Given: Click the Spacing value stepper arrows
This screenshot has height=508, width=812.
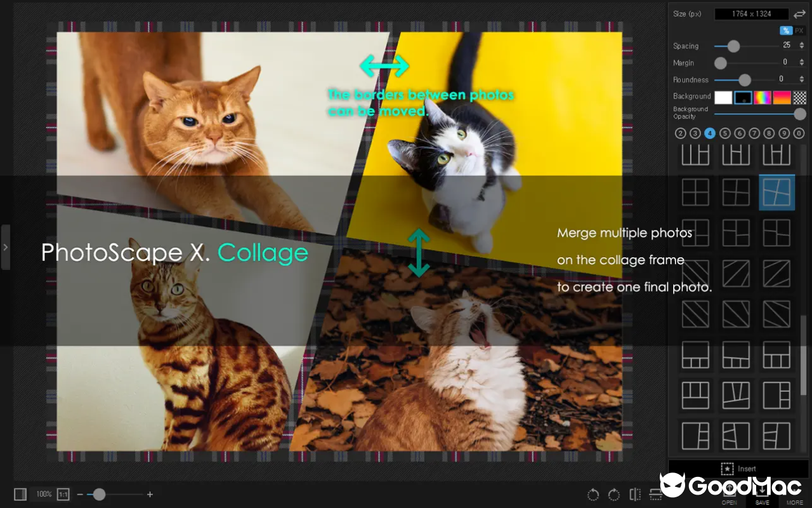Looking at the screenshot, I should [x=802, y=45].
